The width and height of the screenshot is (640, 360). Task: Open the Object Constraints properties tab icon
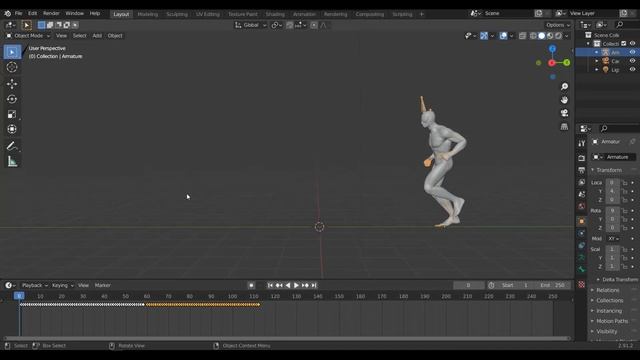pos(582,246)
